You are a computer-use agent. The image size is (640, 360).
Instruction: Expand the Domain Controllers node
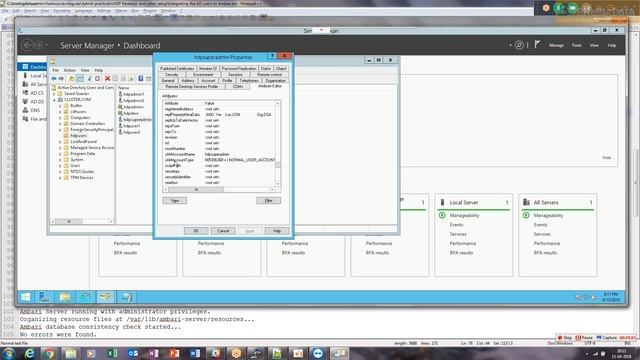60,123
